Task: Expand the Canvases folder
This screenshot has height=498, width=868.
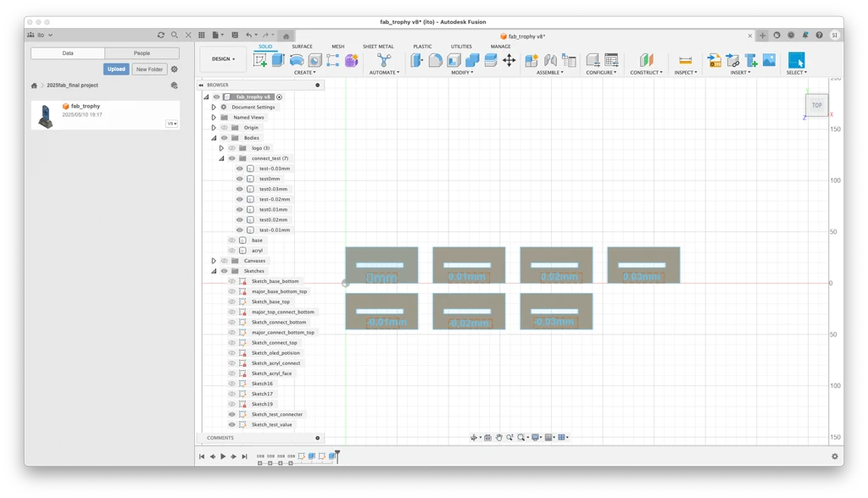Action: (214, 261)
